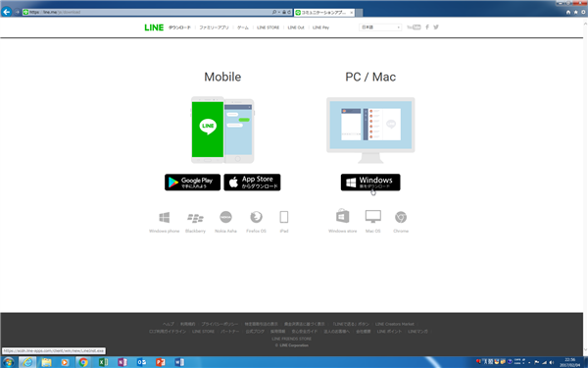
Task: Open File Explorer from the taskbar
Action: (x=46, y=362)
